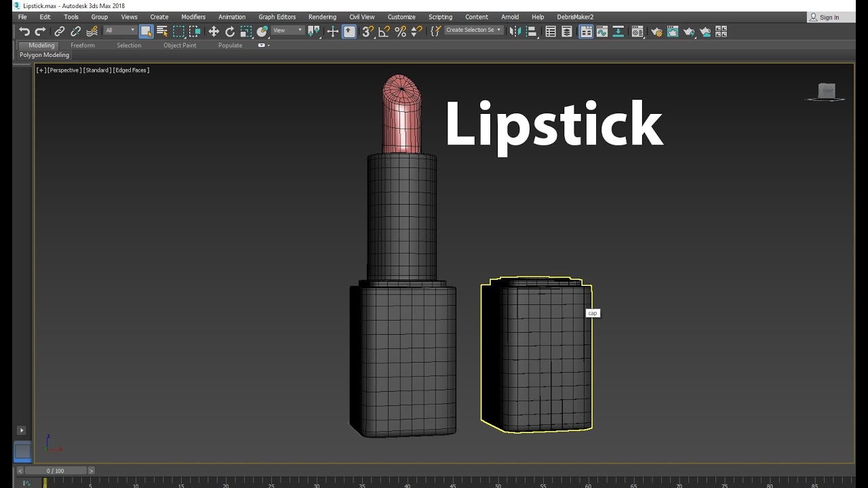Open the Schematic View
The width and height of the screenshot is (868, 488).
tap(618, 31)
